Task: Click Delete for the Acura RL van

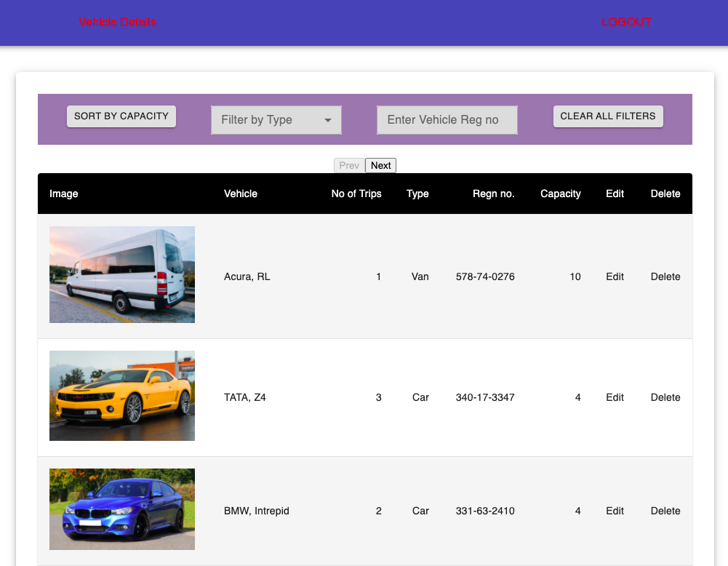Action: [665, 276]
